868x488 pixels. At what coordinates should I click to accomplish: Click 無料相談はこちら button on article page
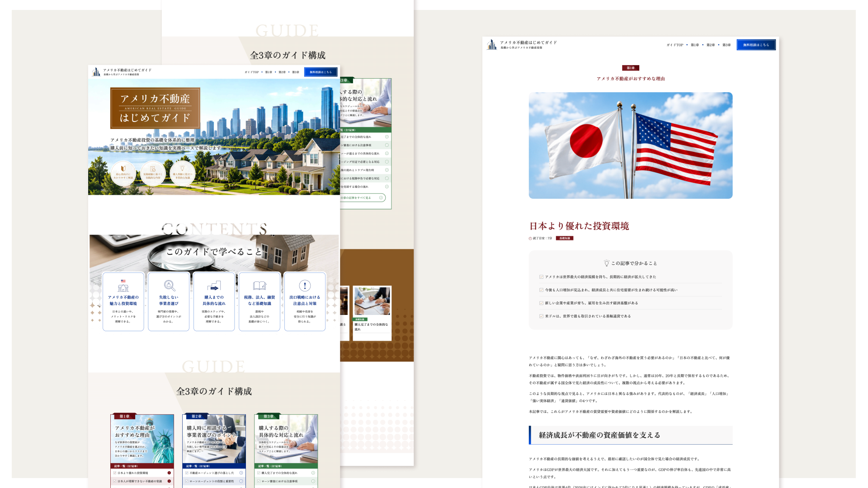756,45
